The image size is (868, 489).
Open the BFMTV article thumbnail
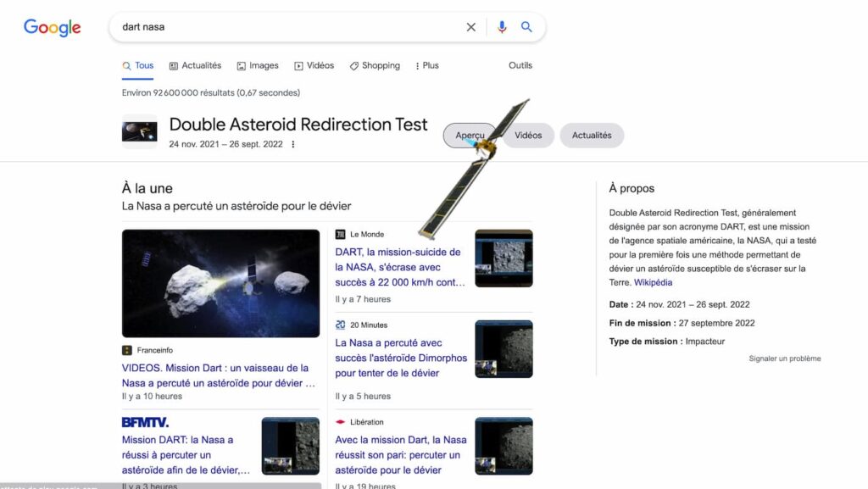tap(291, 446)
